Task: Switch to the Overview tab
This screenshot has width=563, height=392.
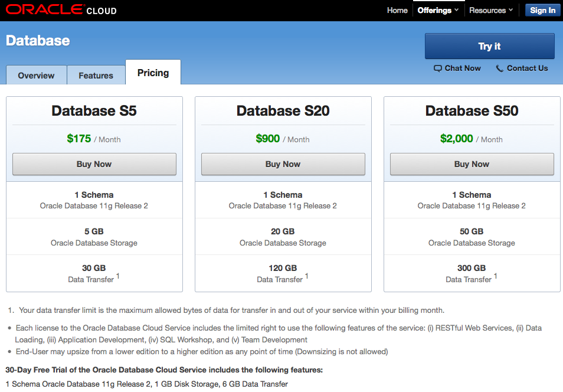Action: [36, 75]
